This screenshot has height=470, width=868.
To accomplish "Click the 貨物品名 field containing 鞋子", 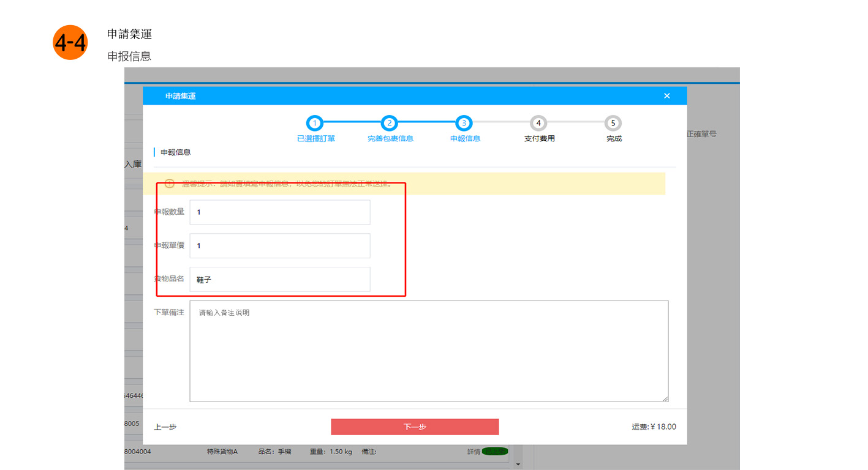I will coord(279,279).
